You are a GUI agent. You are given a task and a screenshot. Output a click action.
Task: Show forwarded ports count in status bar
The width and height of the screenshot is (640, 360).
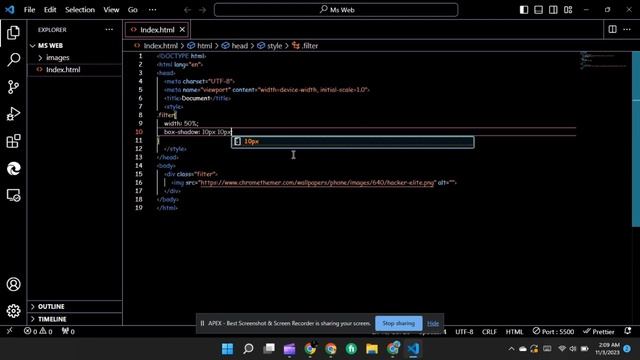pos(68,331)
